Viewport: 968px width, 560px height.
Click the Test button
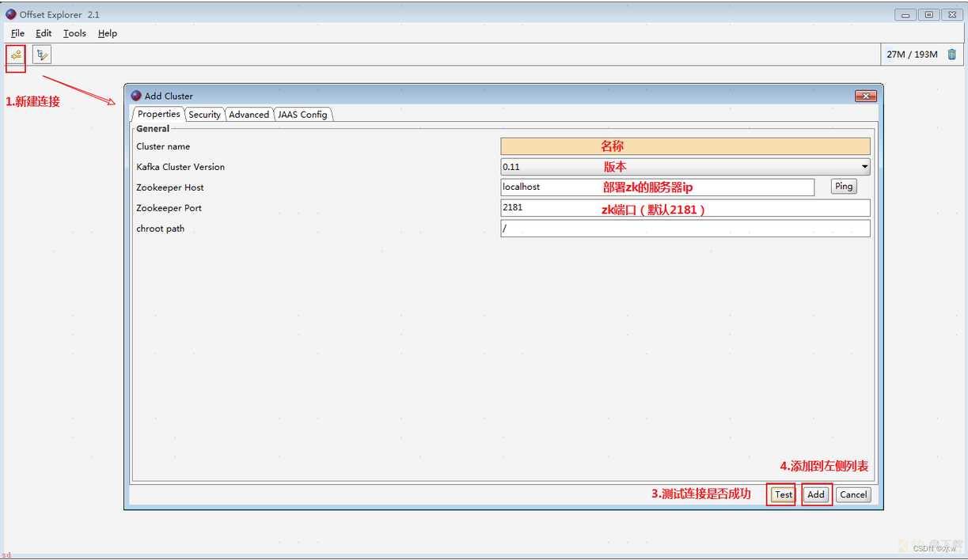tap(784, 494)
